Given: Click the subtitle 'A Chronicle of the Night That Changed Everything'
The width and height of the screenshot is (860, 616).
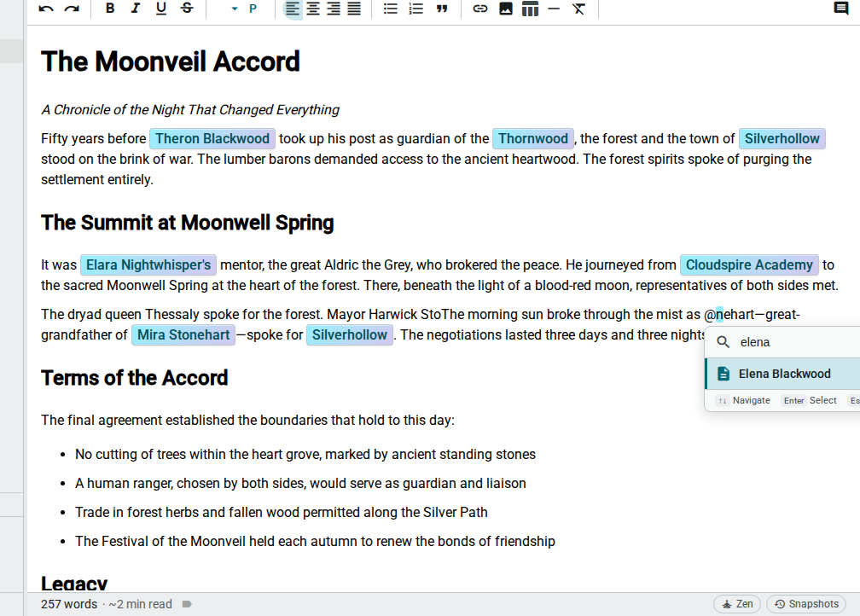Looking at the screenshot, I should click(x=190, y=110).
